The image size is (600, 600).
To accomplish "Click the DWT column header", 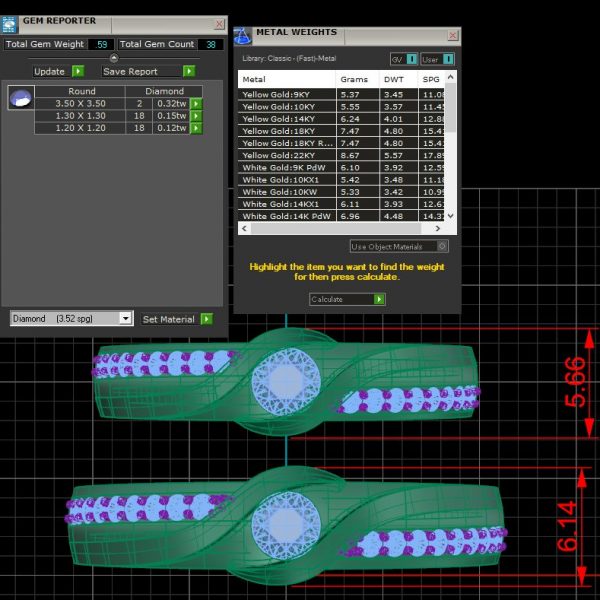I will point(398,79).
